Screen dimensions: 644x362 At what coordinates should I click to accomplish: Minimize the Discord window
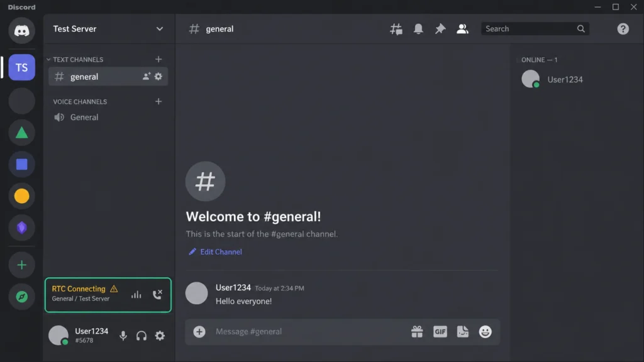coord(597,7)
